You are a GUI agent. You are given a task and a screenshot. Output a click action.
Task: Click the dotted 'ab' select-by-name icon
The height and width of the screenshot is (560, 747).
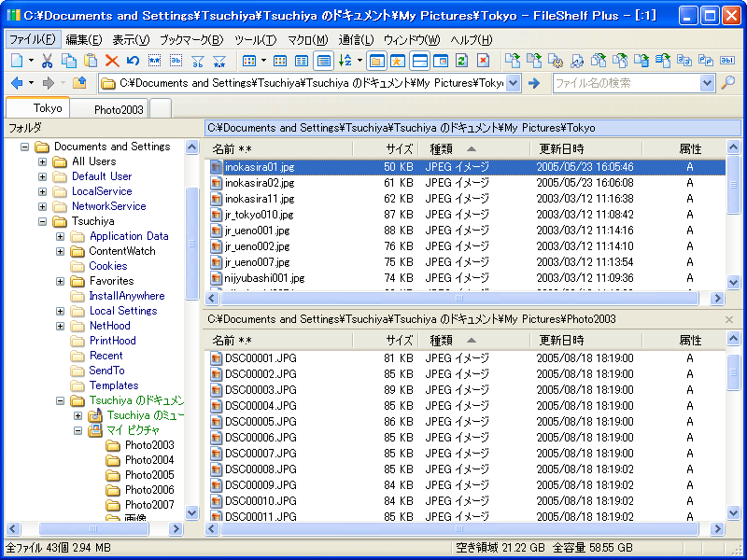(176, 61)
